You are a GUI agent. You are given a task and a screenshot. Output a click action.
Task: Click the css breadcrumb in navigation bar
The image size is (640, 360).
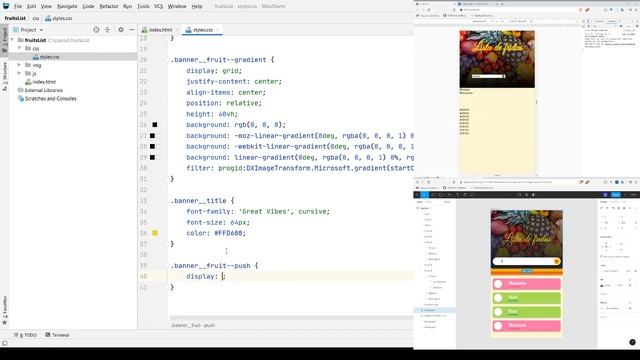(x=36, y=18)
